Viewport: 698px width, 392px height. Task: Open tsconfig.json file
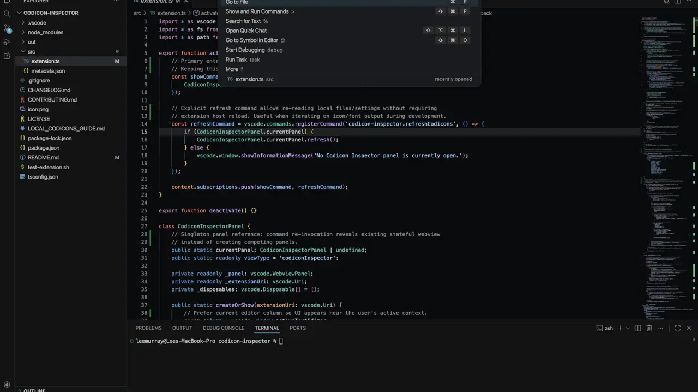click(x=71, y=177)
